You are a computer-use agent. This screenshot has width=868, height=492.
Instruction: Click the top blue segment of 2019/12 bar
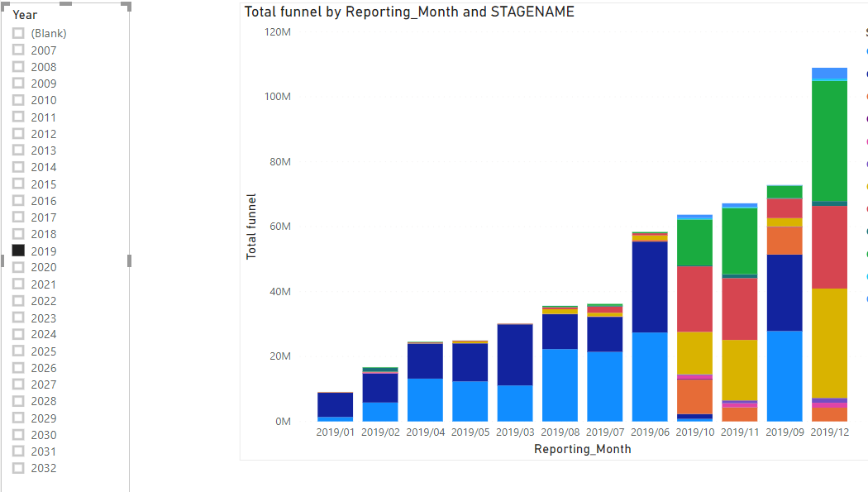click(829, 73)
